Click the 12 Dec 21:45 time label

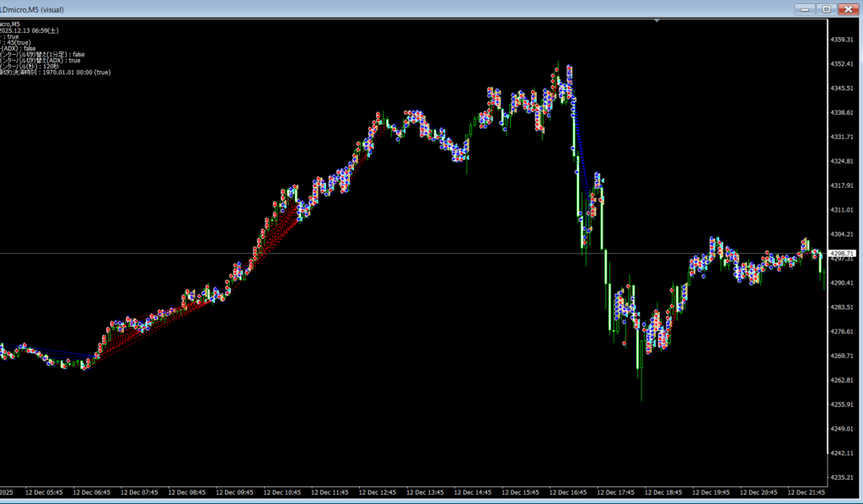coord(807,492)
